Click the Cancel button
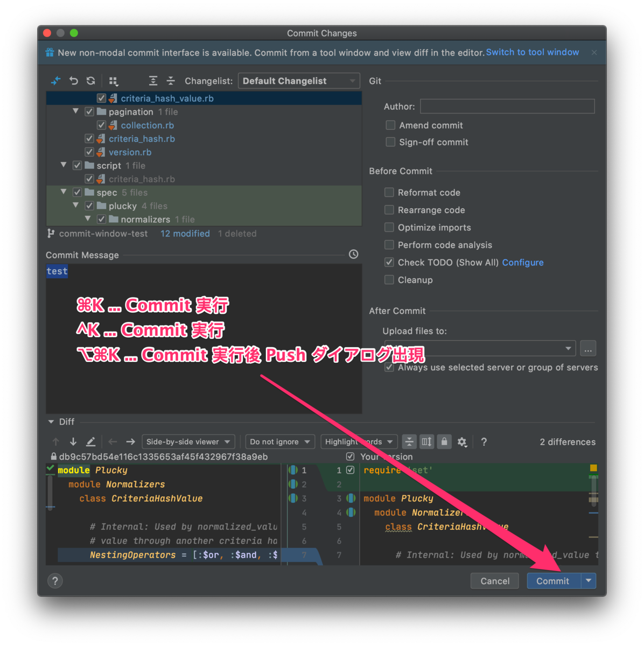Screen dimensions: 644x646 click(495, 581)
